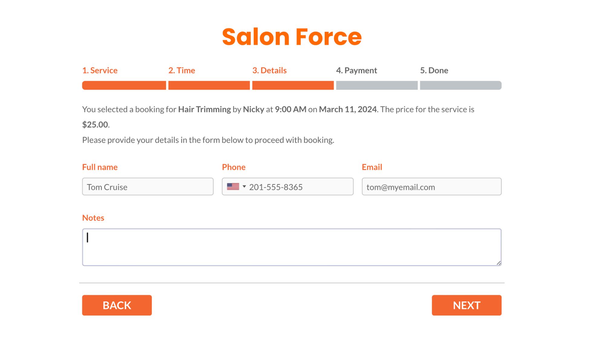Viewport: 590px width, 364px height.
Task: Toggle focus to the Full name field
Action: coord(148,187)
